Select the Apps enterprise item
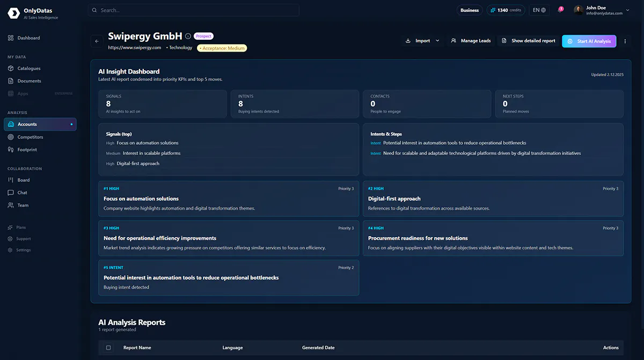The image size is (644, 360). coord(40,93)
